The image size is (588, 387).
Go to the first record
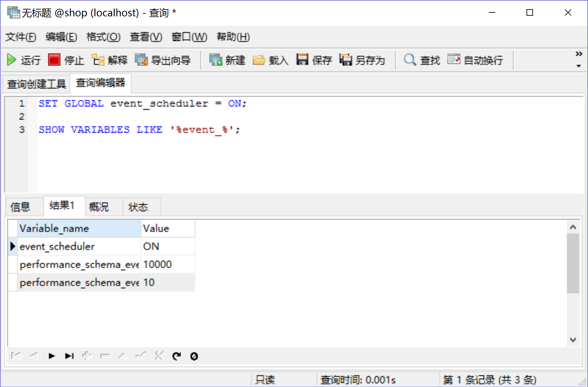tap(16, 356)
